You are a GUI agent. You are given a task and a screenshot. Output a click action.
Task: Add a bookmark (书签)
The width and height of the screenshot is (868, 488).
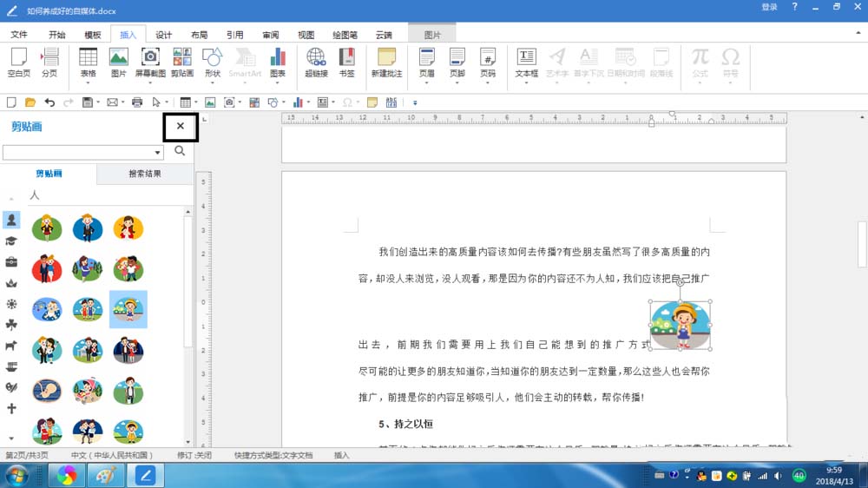(x=347, y=62)
